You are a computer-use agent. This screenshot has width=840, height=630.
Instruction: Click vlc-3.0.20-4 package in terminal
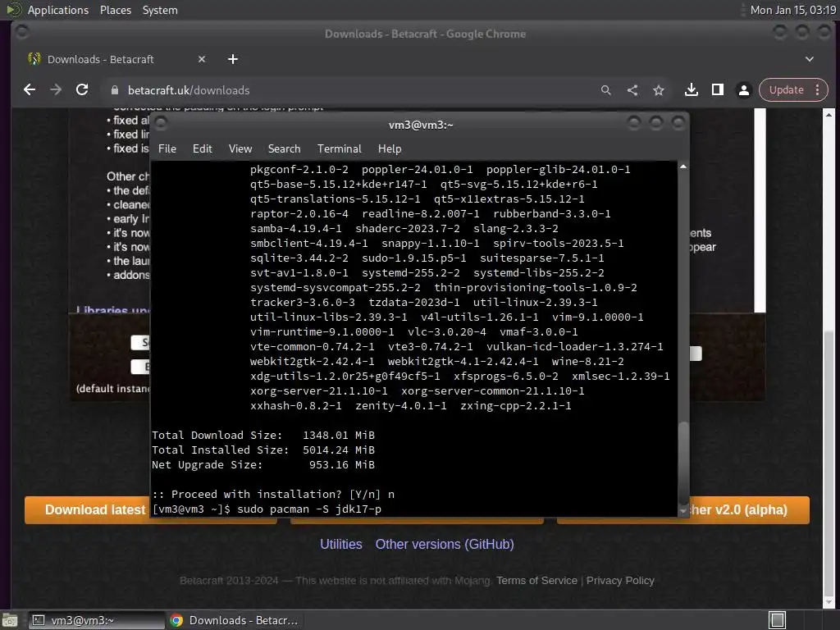click(447, 331)
